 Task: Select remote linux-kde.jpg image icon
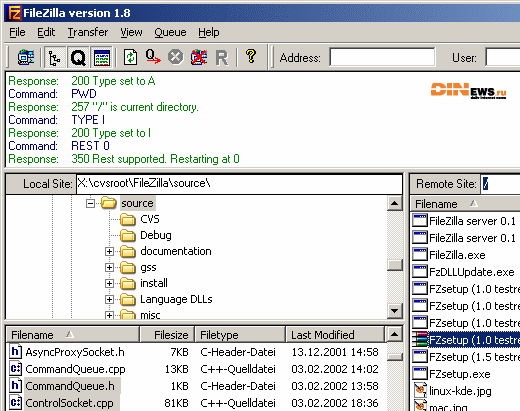coord(420,391)
